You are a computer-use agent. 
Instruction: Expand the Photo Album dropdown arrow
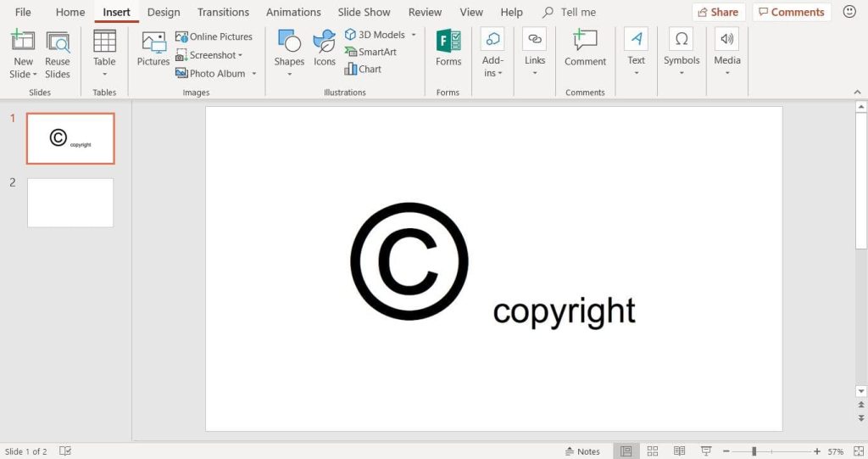point(254,74)
